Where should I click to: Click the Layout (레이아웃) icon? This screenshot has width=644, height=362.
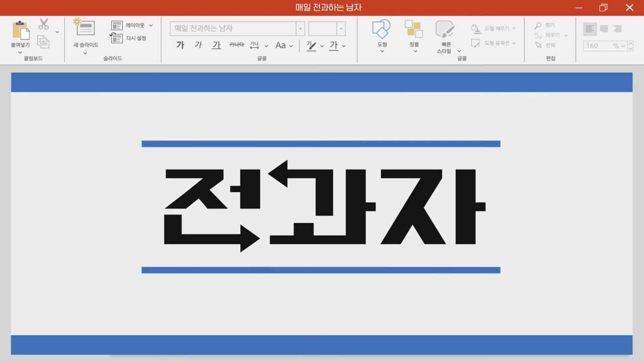[117, 26]
